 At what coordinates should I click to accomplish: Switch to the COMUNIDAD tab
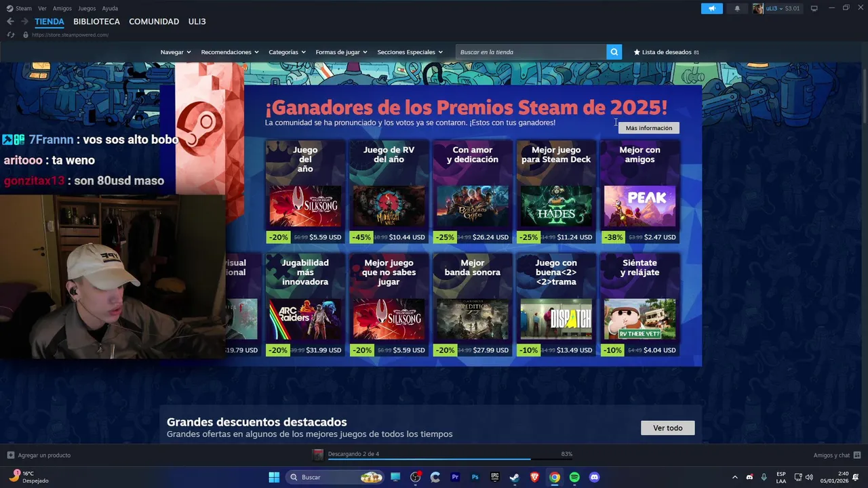point(154,22)
